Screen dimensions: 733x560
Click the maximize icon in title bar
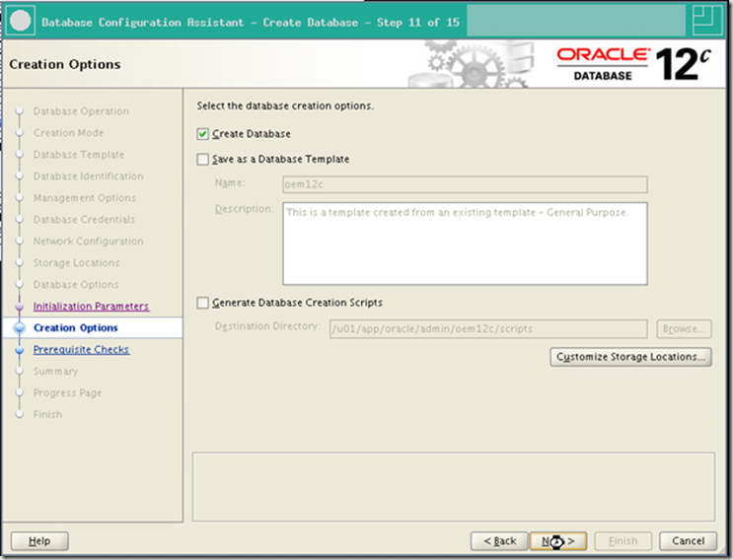707,20
